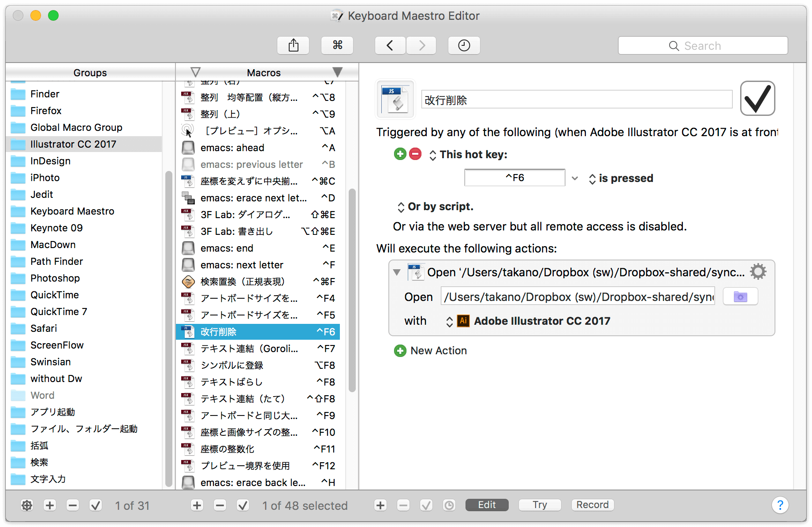Click the Share toolbar icon

(293, 45)
